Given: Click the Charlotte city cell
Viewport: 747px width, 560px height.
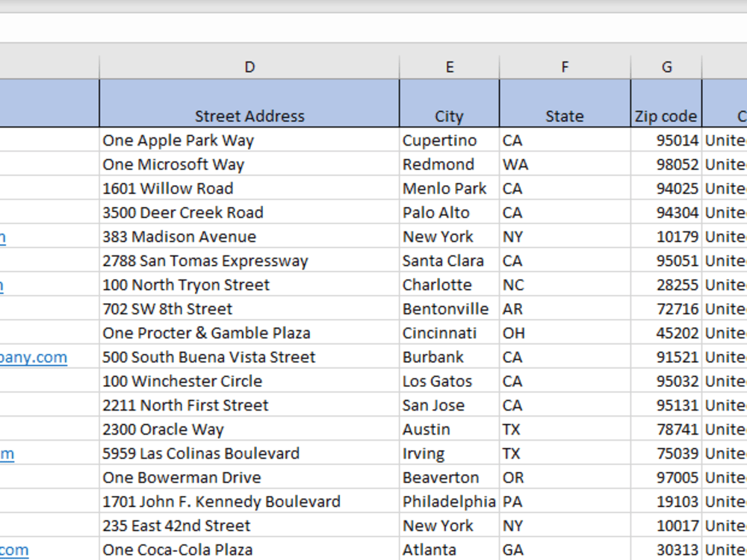Looking at the screenshot, I should tap(449, 284).
